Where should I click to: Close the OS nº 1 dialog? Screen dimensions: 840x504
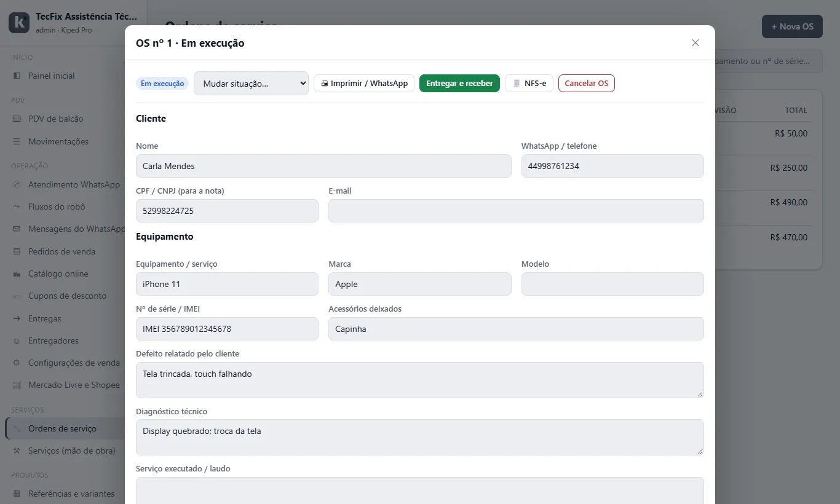pos(695,43)
